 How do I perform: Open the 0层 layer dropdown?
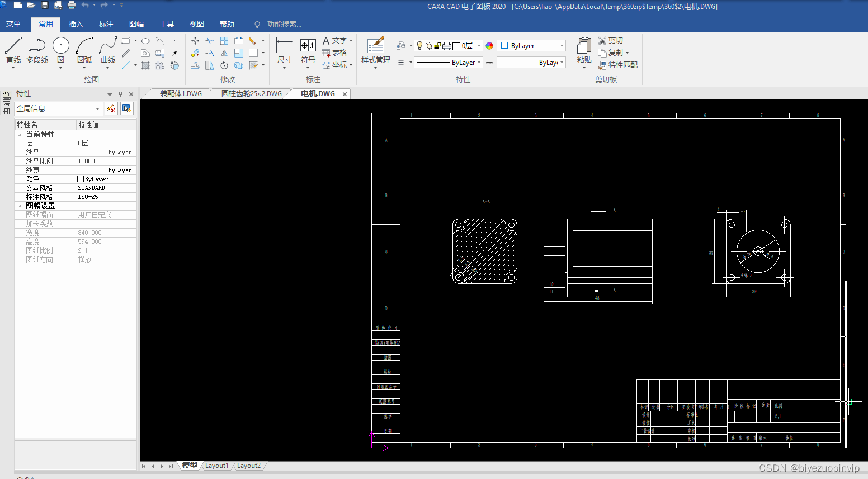[449, 46]
